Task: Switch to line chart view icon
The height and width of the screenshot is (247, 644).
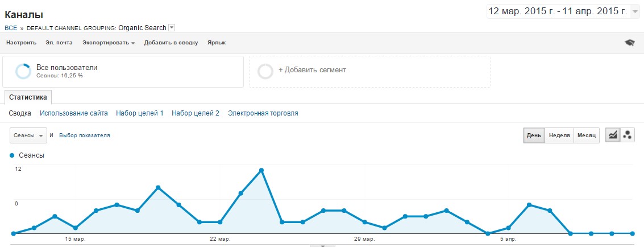Action: [x=613, y=135]
